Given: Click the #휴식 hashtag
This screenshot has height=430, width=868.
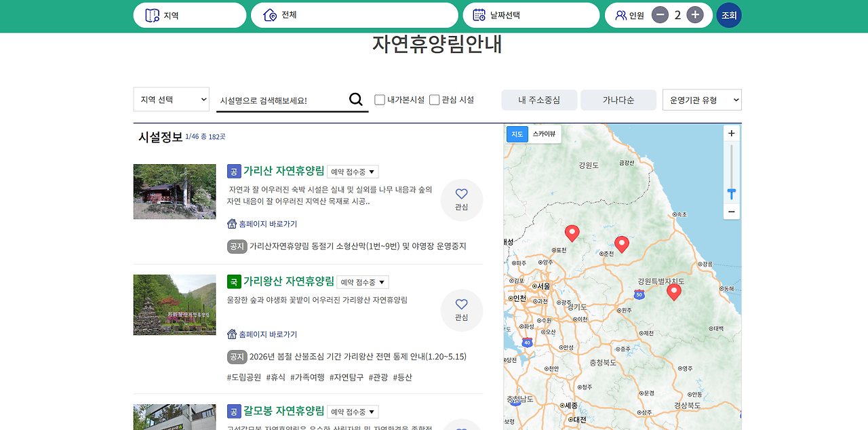Looking at the screenshot, I should tap(276, 377).
